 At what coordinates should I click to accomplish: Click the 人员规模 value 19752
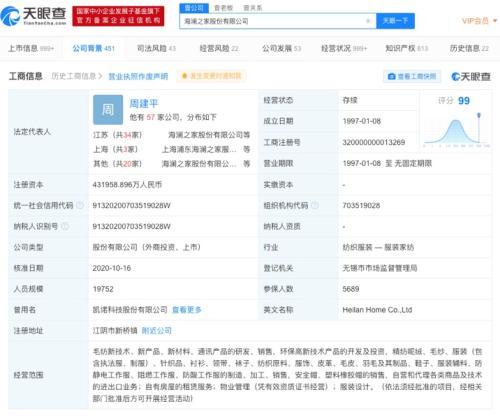(x=103, y=289)
